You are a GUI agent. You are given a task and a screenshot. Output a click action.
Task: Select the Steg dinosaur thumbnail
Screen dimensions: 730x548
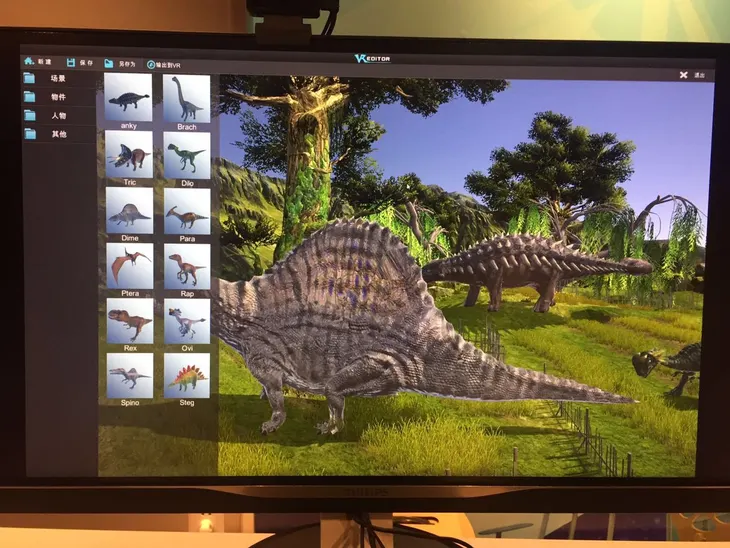[x=186, y=376]
